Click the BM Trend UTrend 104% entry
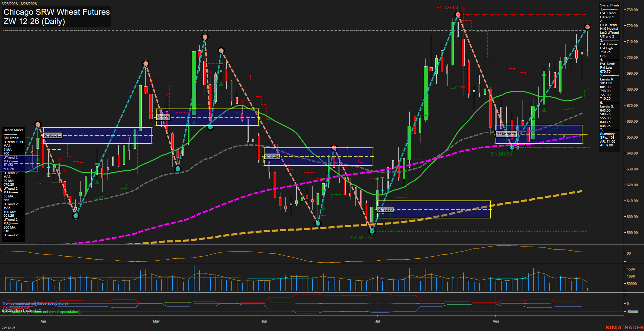 [x=14, y=140]
